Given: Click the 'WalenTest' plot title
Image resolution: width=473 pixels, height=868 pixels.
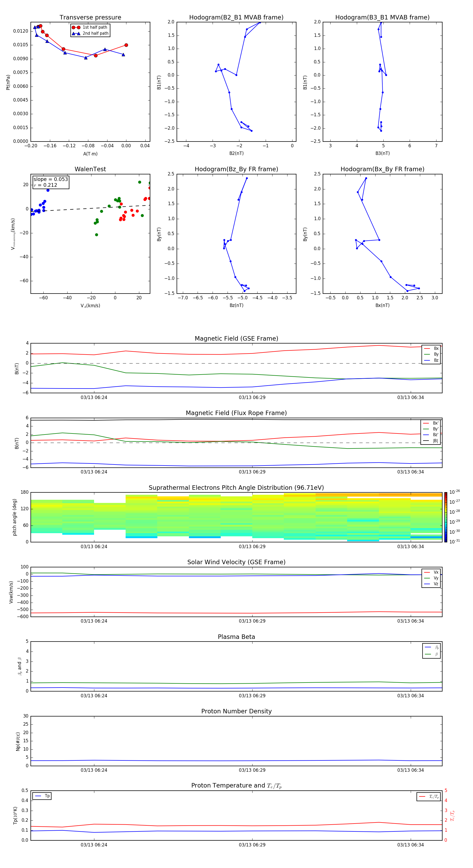Looking at the screenshot, I should click(90, 169).
